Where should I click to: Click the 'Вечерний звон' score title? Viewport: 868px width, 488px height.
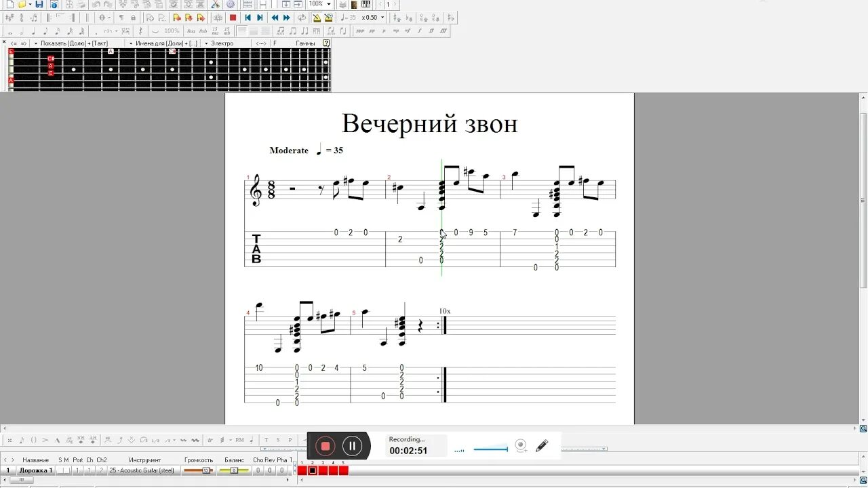pos(430,124)
